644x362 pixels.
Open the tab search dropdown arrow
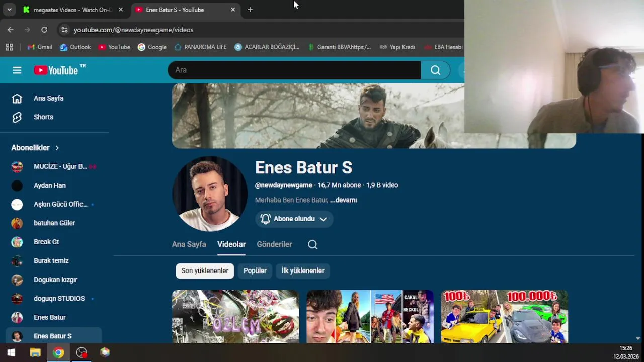coord(9,10)
